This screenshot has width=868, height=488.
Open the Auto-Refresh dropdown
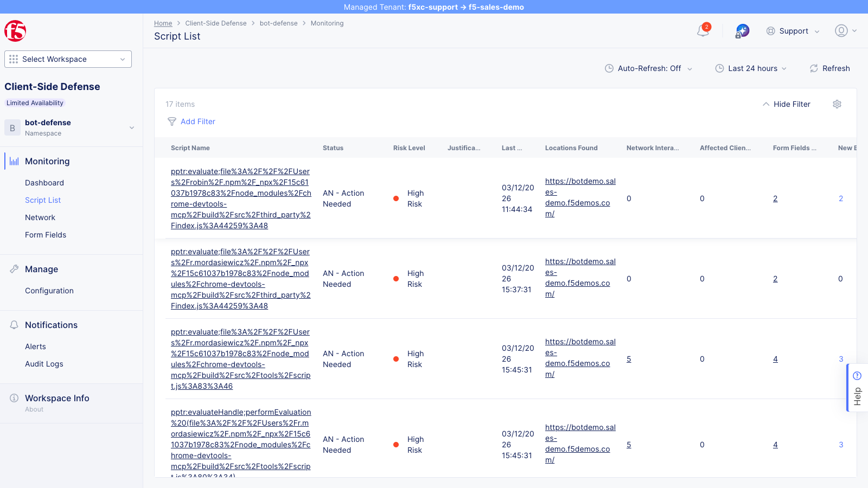coord(648,68)
